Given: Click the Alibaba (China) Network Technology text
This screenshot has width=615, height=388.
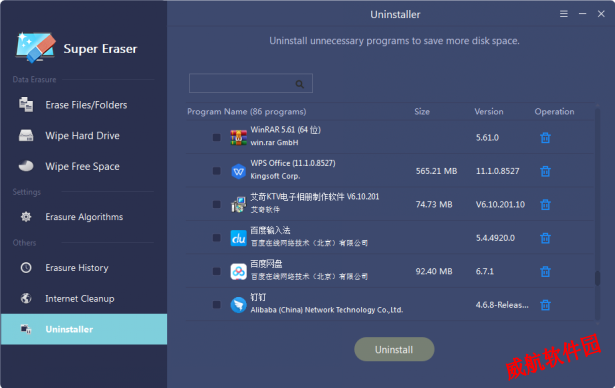Looking at the screenshot, I should (327, 310).
